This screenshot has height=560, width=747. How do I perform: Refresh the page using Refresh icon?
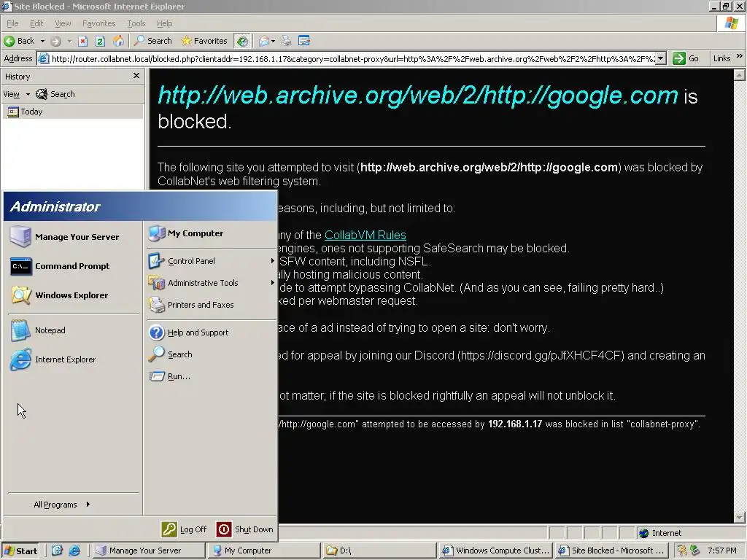(x=100, y=41)
